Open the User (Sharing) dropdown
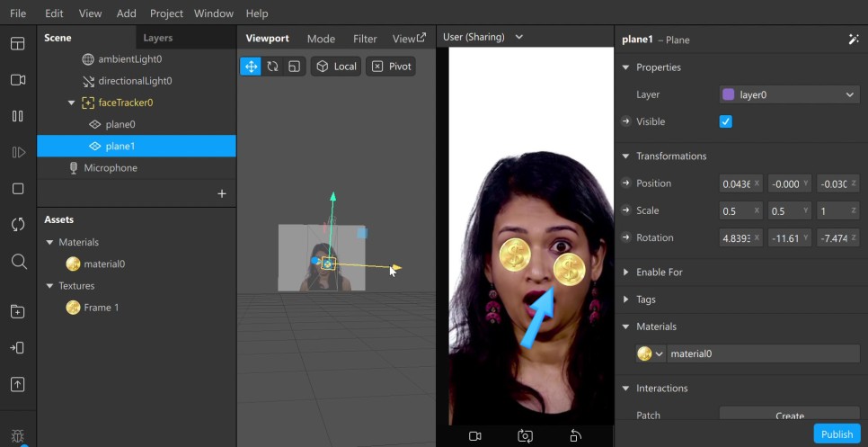This screenshot has height=447, width=868. coord(483,37)
